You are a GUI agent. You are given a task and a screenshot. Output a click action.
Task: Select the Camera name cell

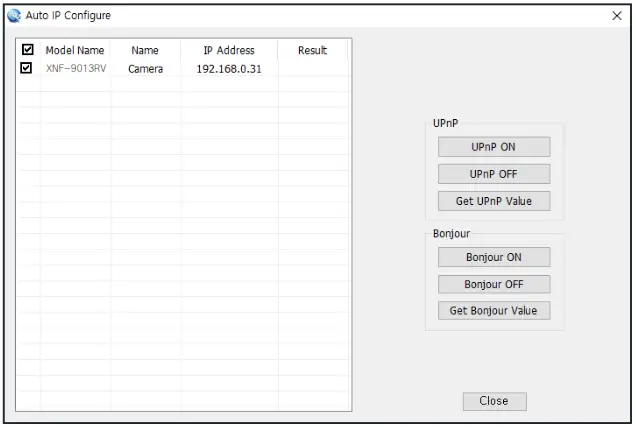[x=146, y=69]
